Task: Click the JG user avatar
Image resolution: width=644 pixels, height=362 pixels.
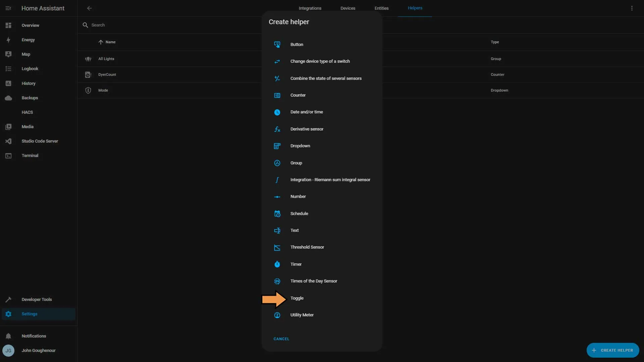Action: pos(8,351)
